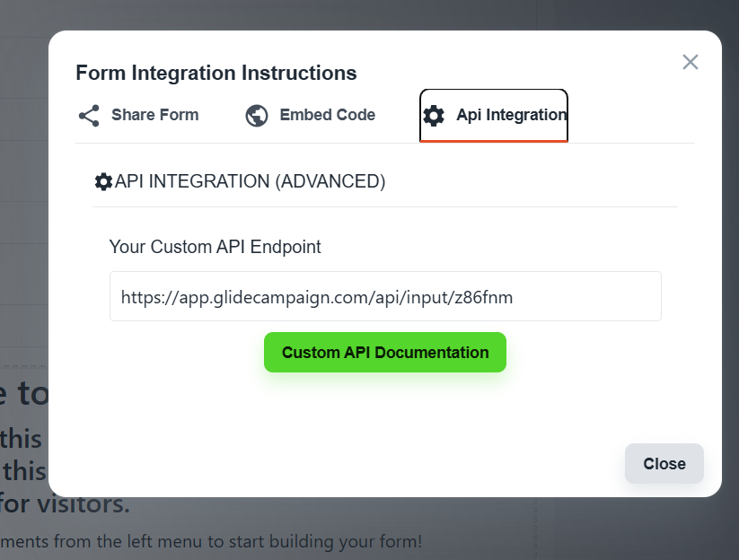Switch to the Embed Code tab
Screen dimensions: 739x560
[x=311, y=116]
